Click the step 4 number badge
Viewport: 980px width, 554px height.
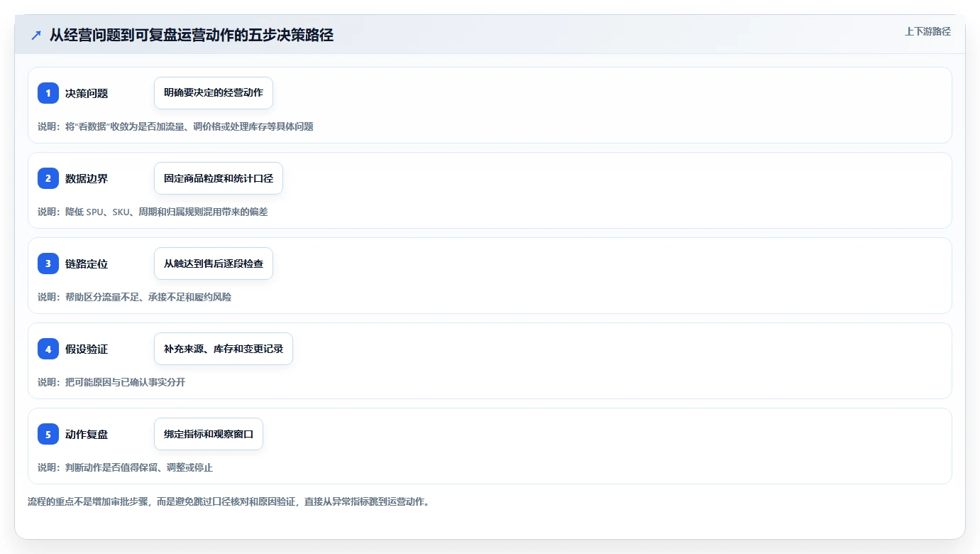[x=48, y=349]
